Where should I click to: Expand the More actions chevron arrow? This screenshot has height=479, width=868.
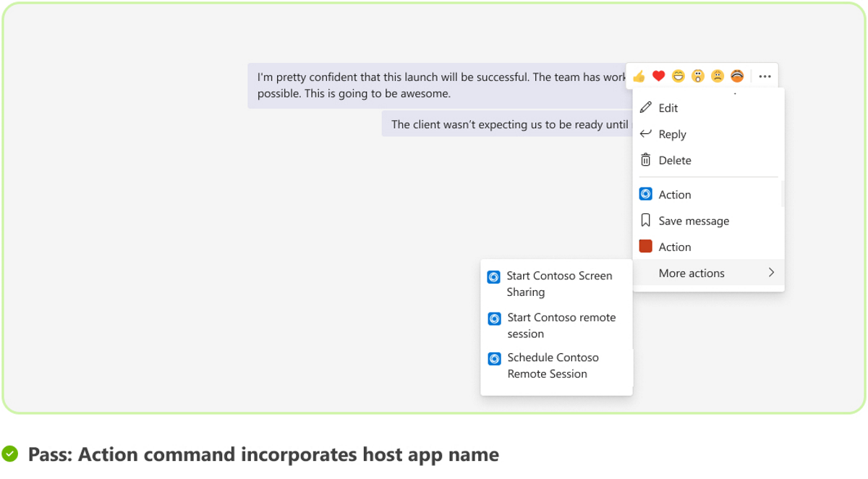[771, 273]
